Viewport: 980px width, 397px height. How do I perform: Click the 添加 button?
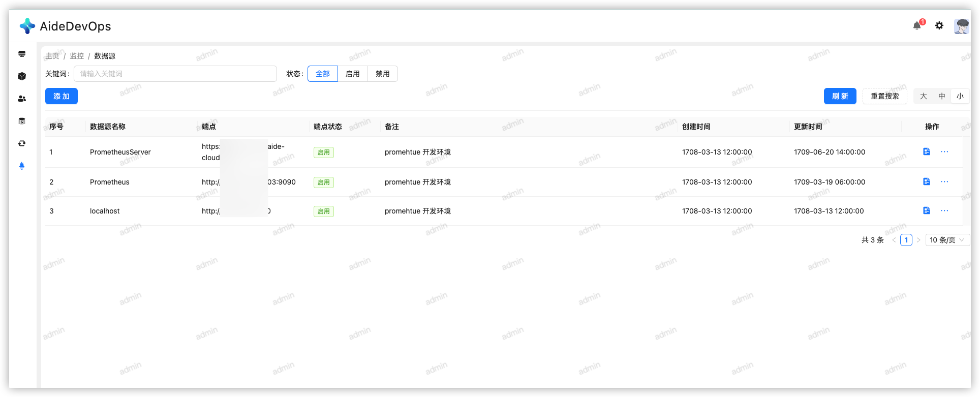[x=62, y=96]
